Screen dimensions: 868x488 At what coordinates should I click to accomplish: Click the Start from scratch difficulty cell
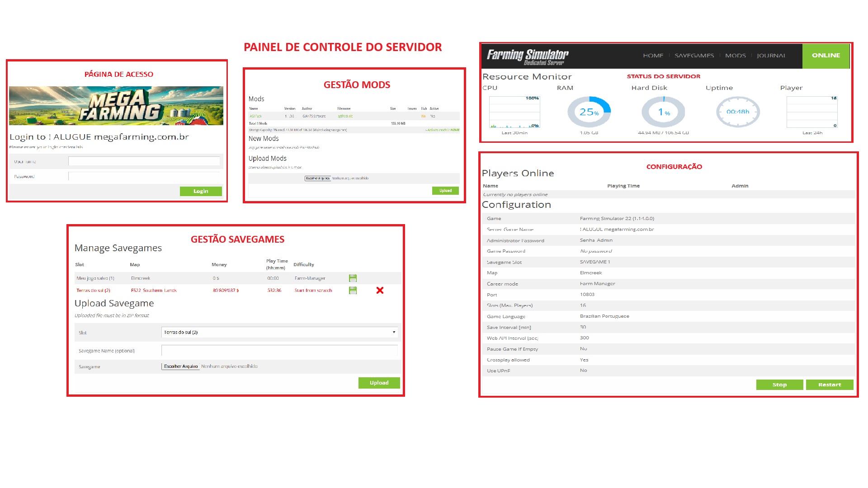(313, 291)
